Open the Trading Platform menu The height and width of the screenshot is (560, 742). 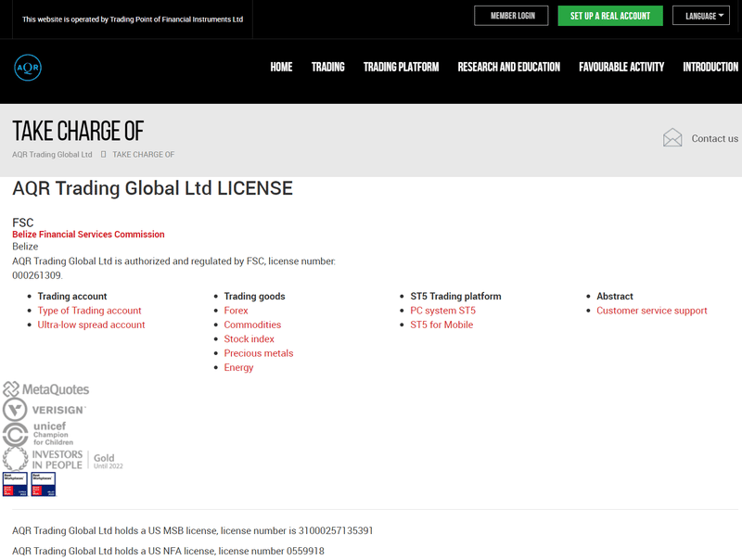click(x=401, y=67)
